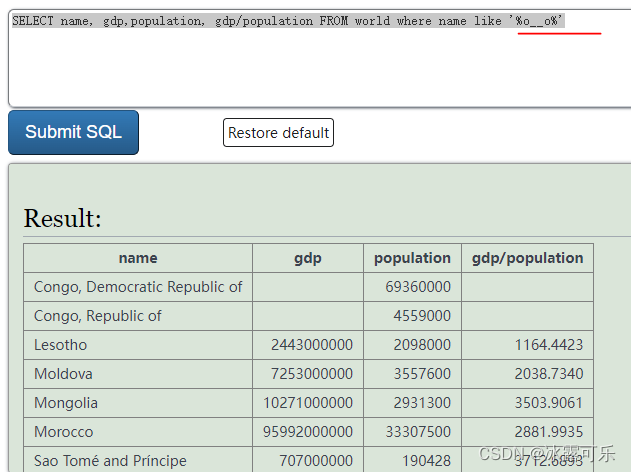631x472 pixels.
Task: Select the 'Mongolia' name cell
Action: [x=138, y=403]
